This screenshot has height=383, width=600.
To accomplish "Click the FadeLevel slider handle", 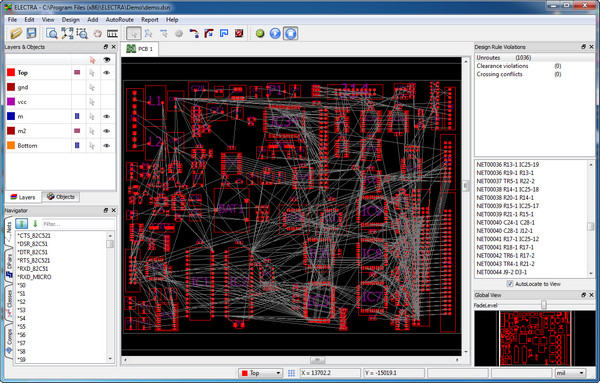I will click(x=543, y=305).
